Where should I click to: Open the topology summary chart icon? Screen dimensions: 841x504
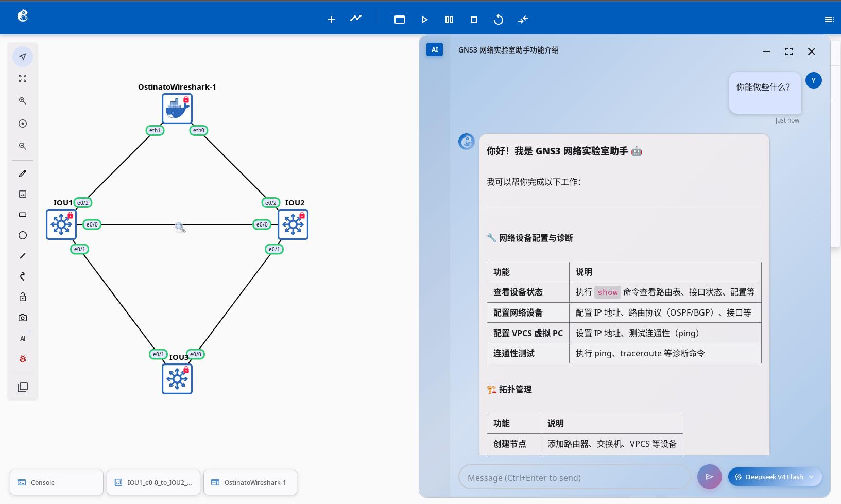point(356,19)
